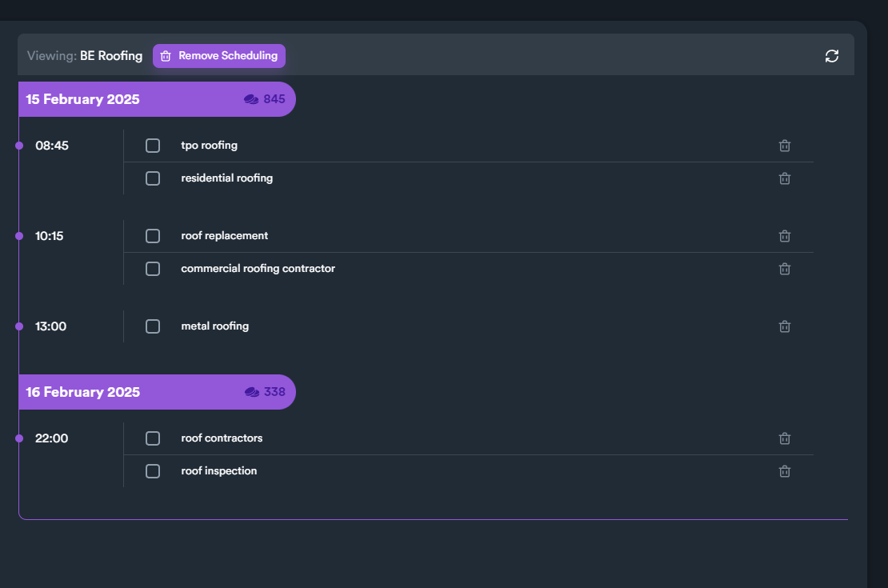888x588 pixels.
Task: Delete the roof inspection entry
Action: click(x=785, y=471)
